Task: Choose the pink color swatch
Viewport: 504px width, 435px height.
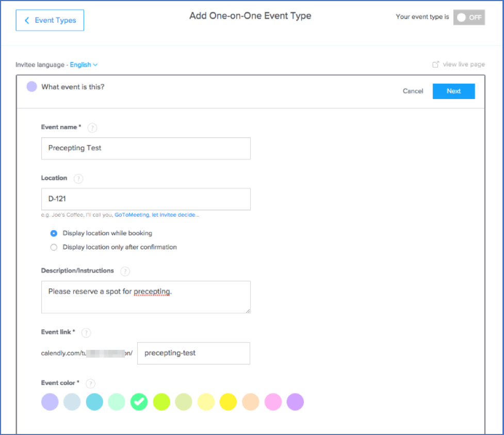Action: (x=273, y=402)
